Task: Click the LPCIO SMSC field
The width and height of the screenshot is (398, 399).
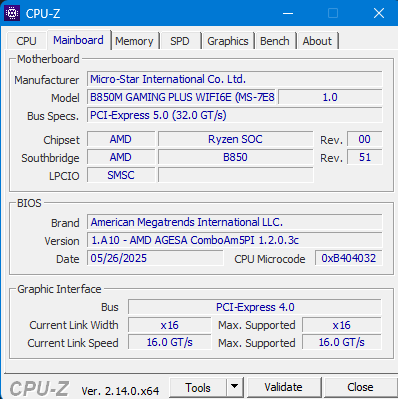Action: [121, 175]
